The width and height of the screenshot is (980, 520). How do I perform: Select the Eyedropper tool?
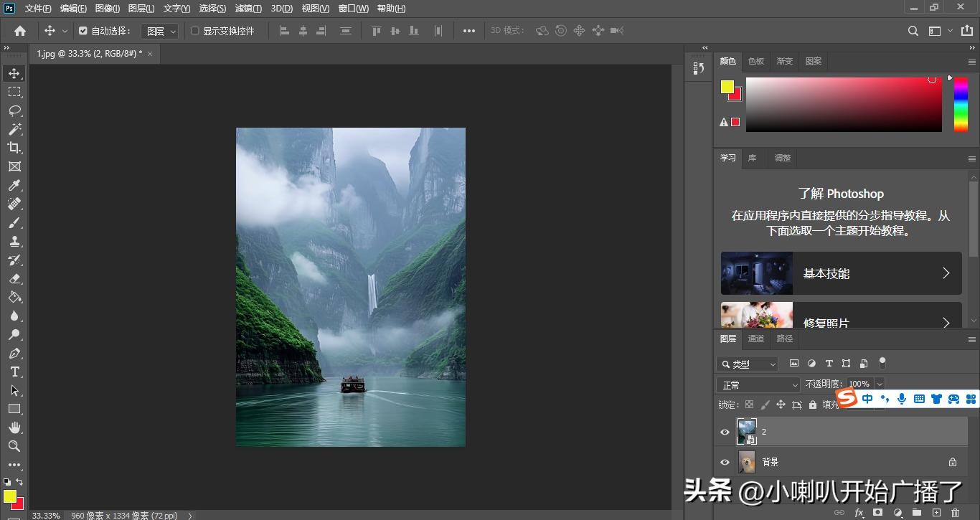(x=14, y=185)
